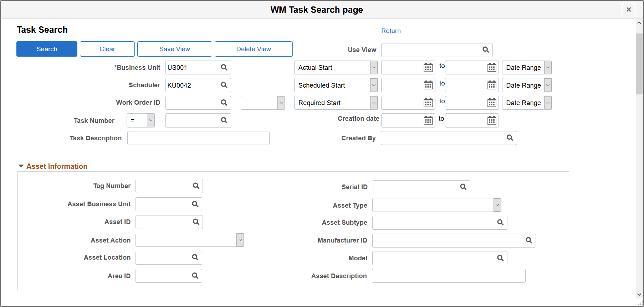Open the Actual Start to-date calendar
This screenshot has width=644, height=307.
point(492,67)
